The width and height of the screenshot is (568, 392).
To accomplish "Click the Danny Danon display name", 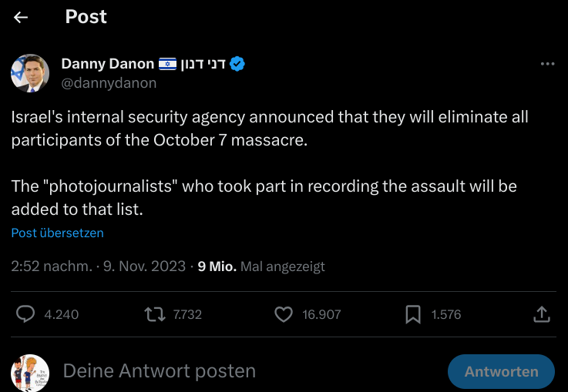I will click(x=107, y=64).
